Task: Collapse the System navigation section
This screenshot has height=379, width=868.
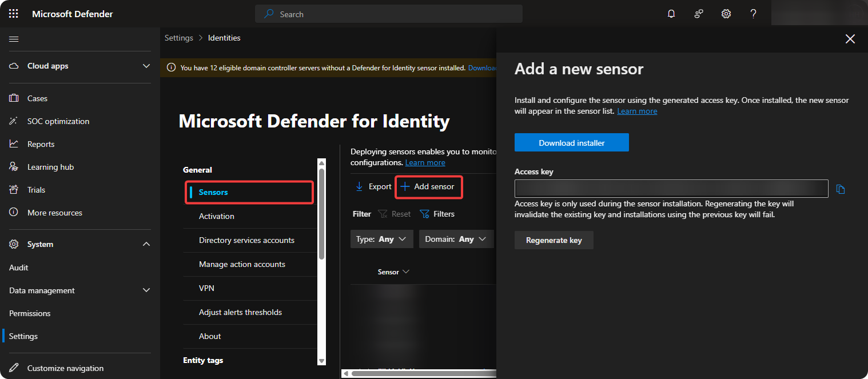Action: [146, 244]
